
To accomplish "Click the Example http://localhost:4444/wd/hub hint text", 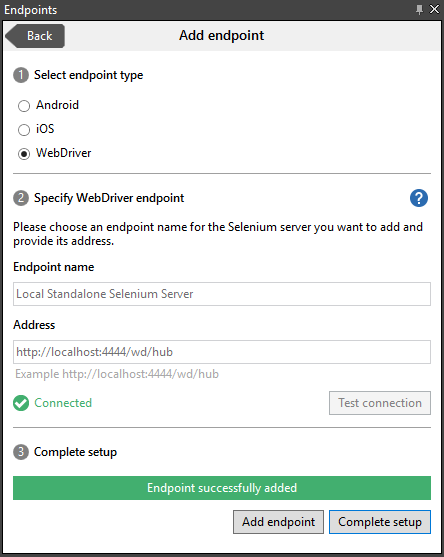I will click(117, 374).
